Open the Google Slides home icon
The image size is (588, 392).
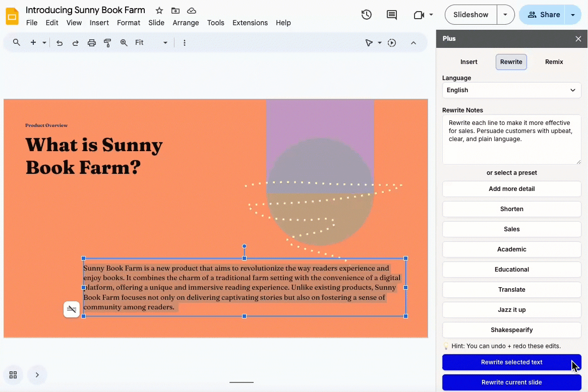pyautogui.click(x=13, y=16)
